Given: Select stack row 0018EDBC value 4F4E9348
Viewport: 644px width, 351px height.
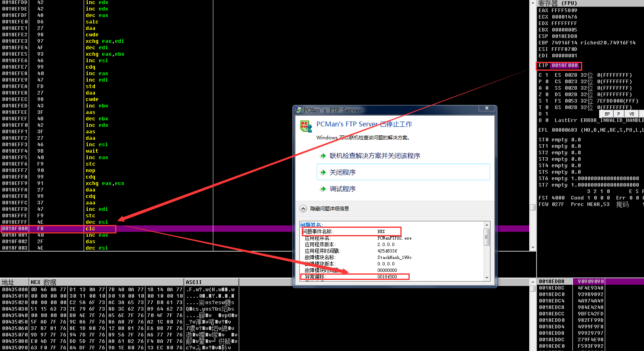Looking at the screenshot, I should click(591, 288).
